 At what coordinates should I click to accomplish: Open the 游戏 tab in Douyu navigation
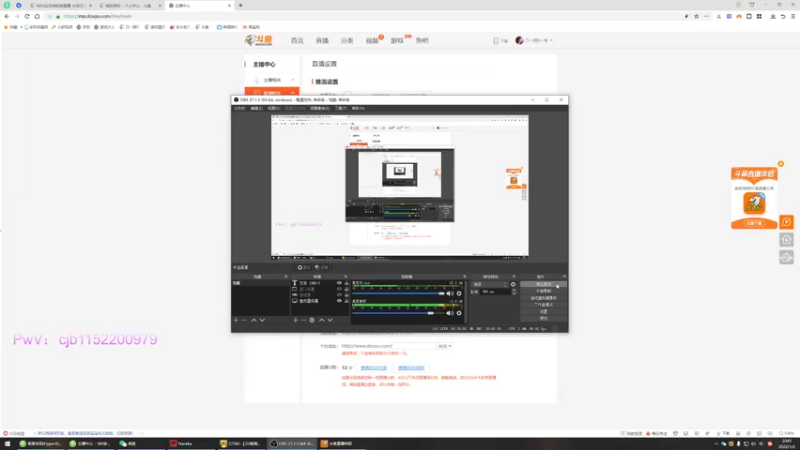pos(397,41)
